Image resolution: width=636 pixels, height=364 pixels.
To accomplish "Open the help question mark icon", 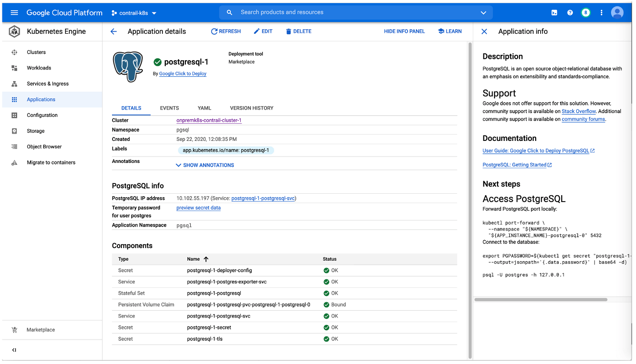I will pyautogui.click(x=570, y=13).
